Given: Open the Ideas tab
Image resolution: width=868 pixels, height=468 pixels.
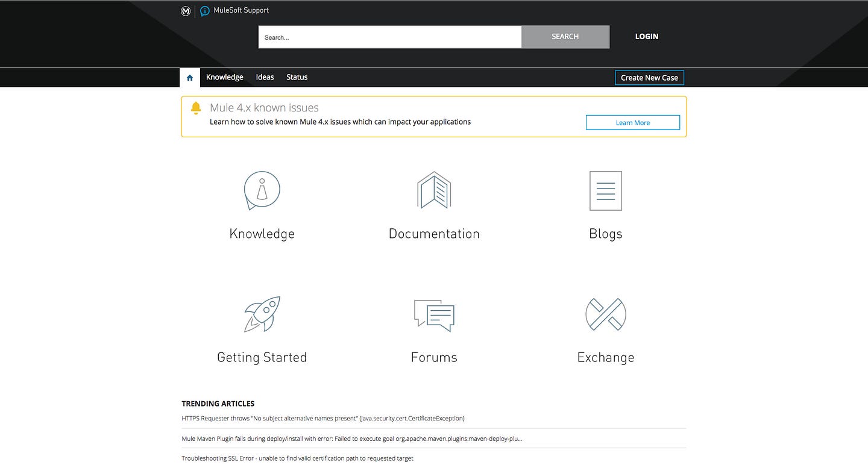Looking at the screenshot, I should click(x=265, y=77).
